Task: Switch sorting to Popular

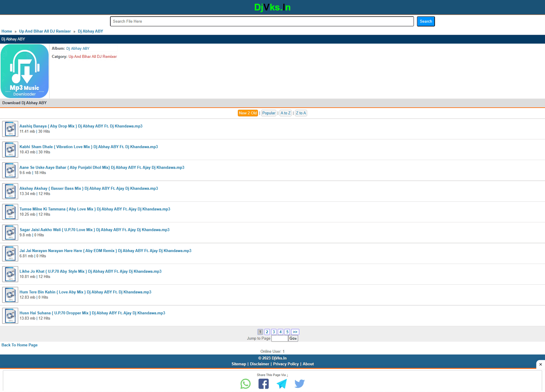Action: pos(268,113)
